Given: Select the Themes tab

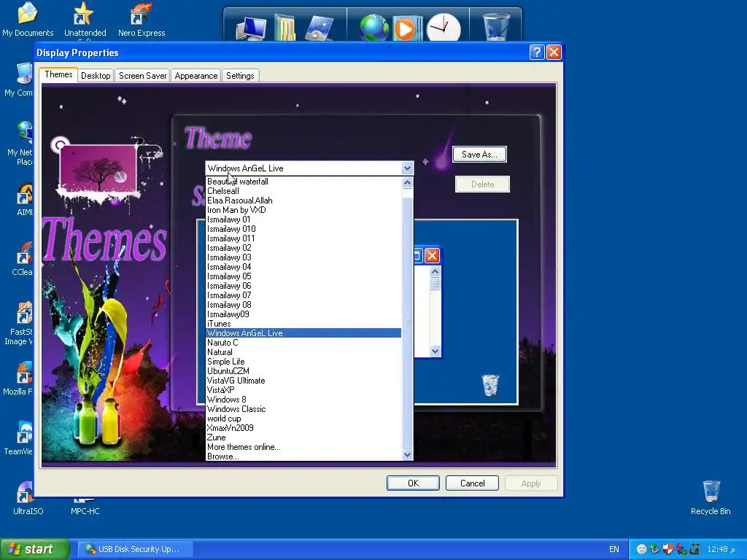Looking at the screenshot, I should click(58, 74).
